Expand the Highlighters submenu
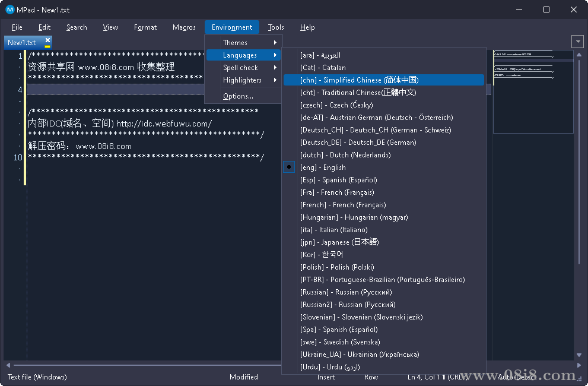Image resolution: width=588 pixels, height=386 pixels. click(x=243, y=80)
